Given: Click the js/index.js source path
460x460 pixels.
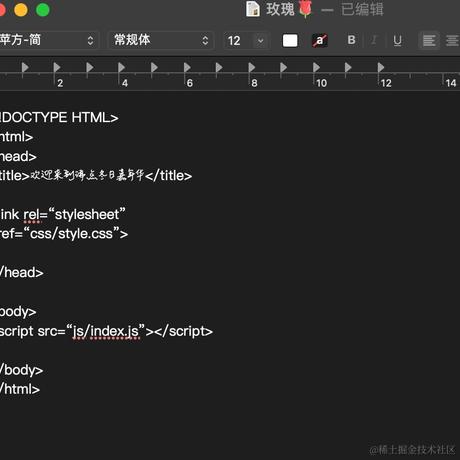Looking at the screenshot, I should tap(106, 331).
